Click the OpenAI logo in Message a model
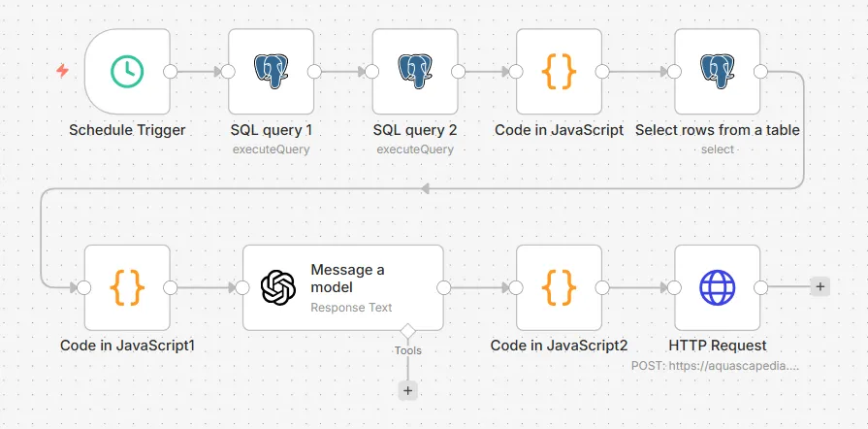 point(278,287)
